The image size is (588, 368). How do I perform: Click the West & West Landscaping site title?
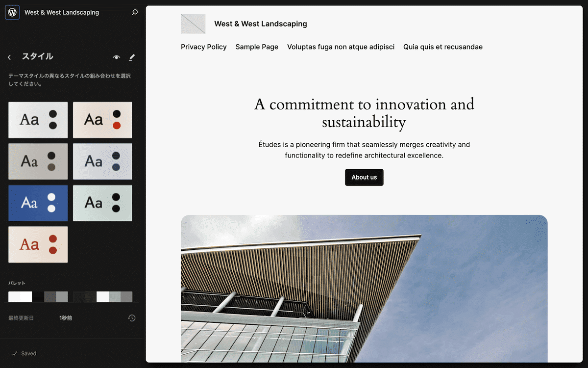tap(261, 24)
